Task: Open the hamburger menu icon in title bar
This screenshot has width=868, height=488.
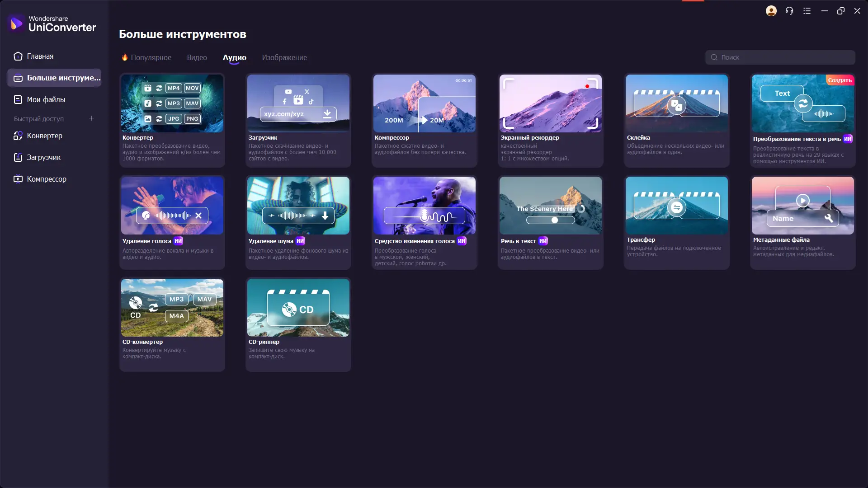Action: [x=807, y=11]
